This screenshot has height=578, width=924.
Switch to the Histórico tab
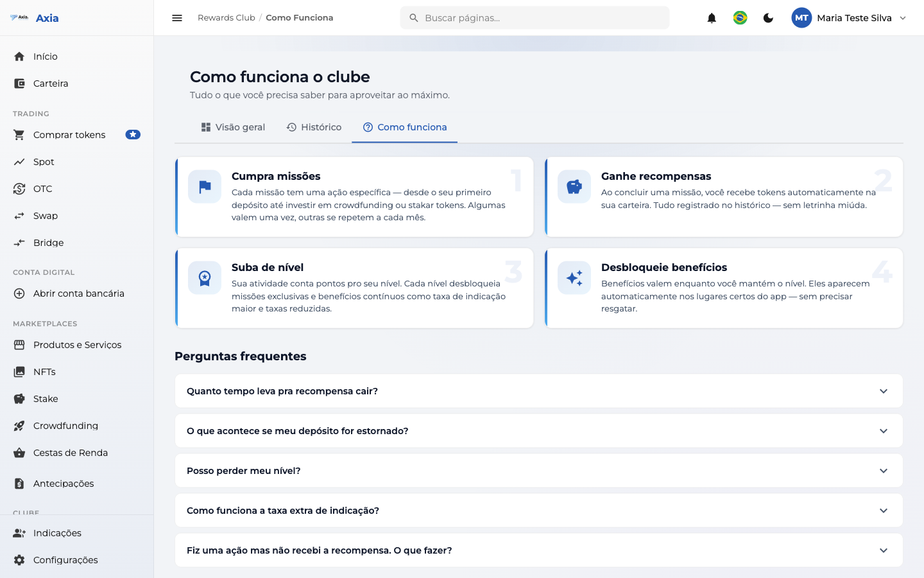click(314, 127)
